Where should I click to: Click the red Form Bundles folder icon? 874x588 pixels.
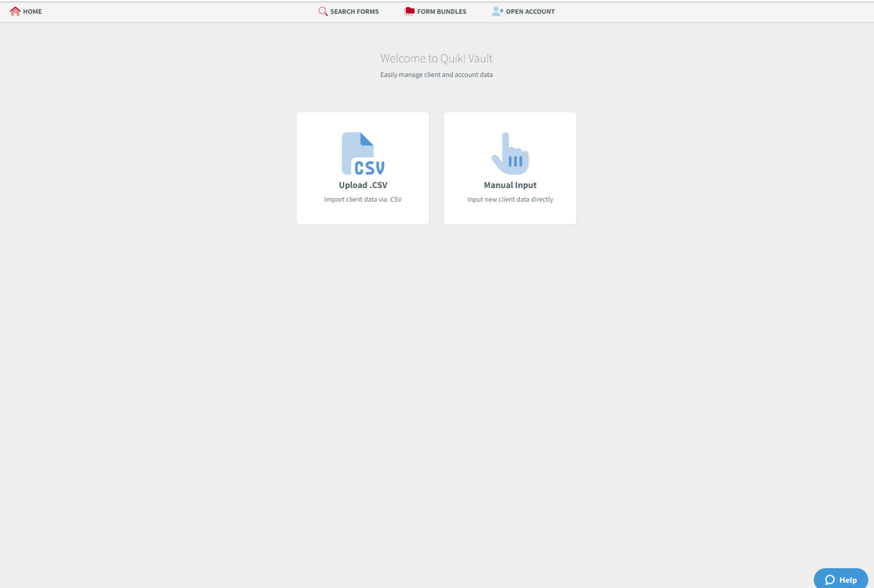coord(409,11)
